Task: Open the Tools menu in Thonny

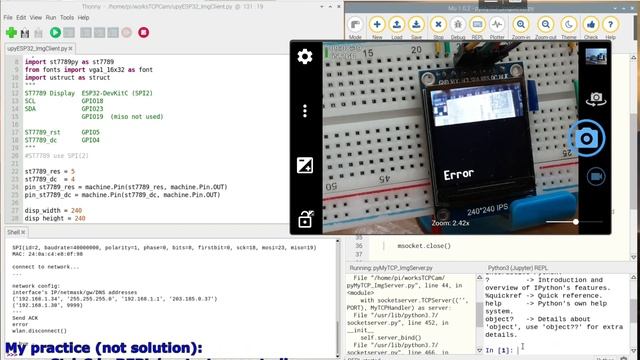Action: (x=67, y=18)
